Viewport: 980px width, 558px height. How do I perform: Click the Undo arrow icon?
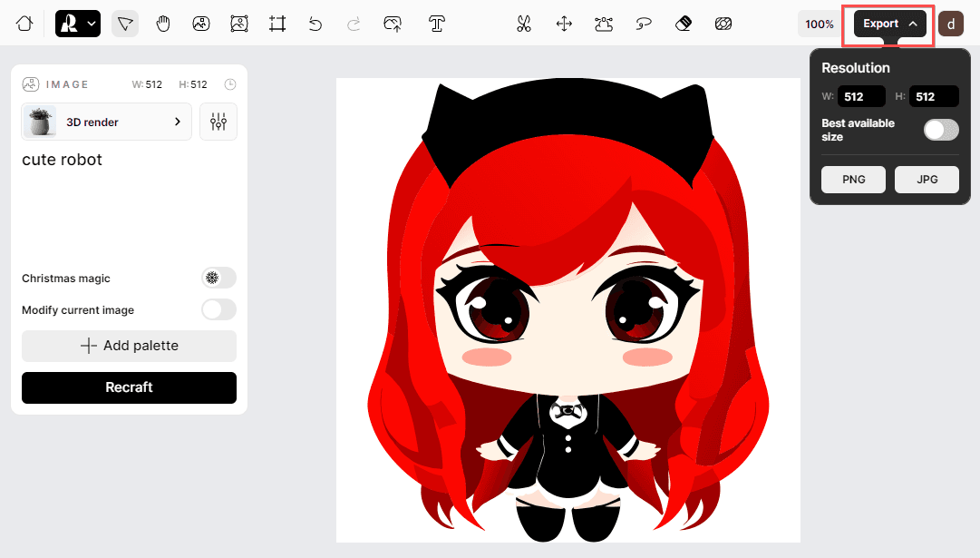[315, 24]
